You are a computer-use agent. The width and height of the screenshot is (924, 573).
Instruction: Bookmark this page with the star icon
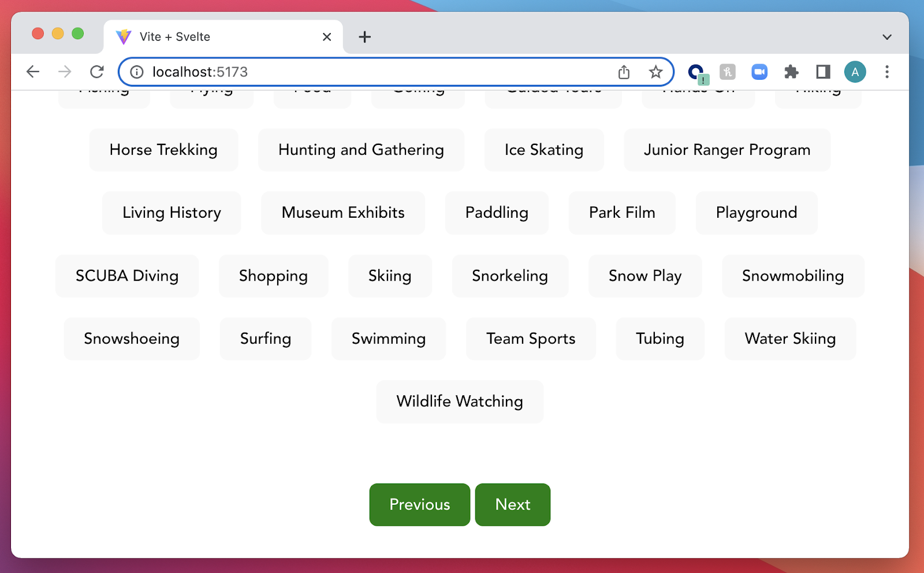655,72
